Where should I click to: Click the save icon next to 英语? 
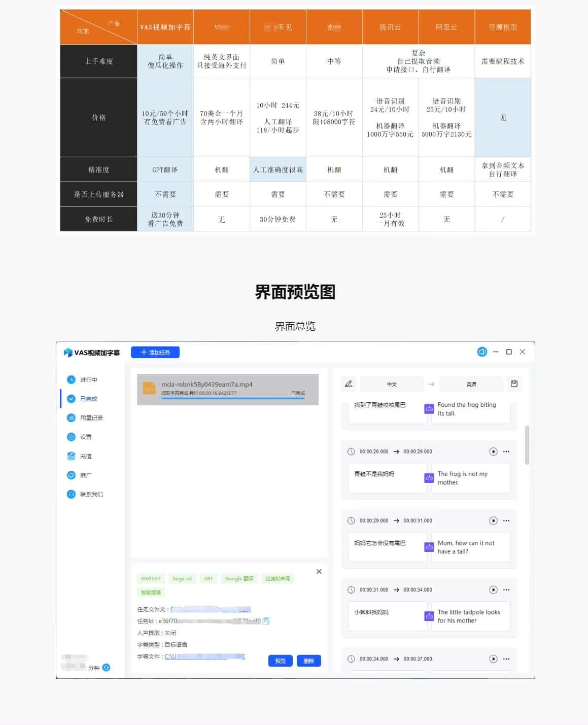click(514, 384)
